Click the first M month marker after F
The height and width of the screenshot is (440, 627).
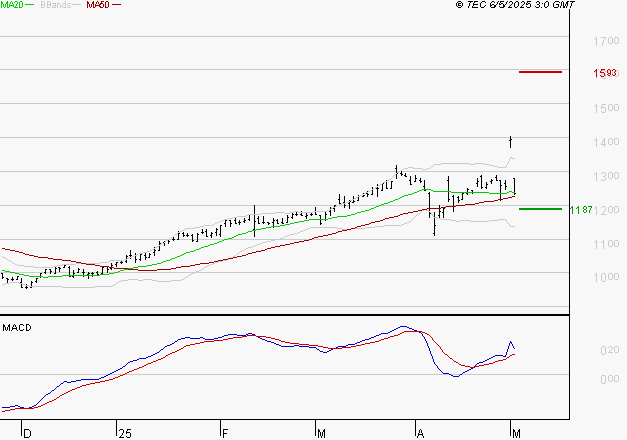(x=321, y=434)
